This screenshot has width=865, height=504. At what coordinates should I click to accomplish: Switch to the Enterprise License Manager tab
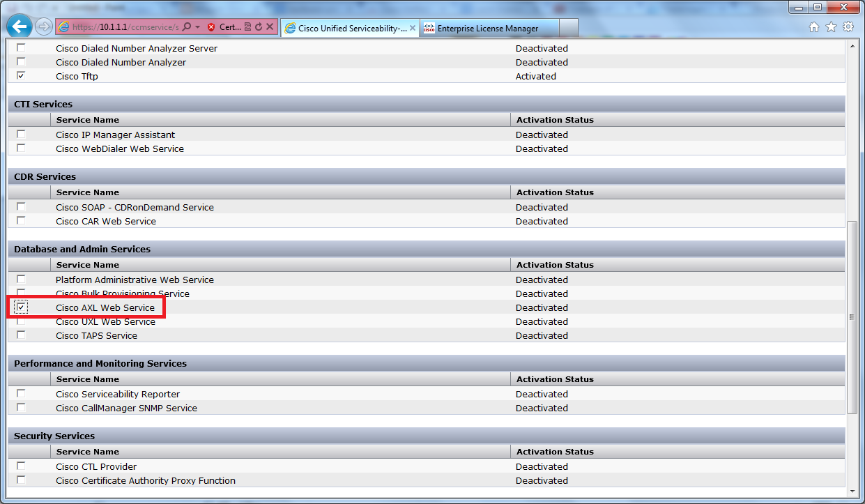coord(489,28)
